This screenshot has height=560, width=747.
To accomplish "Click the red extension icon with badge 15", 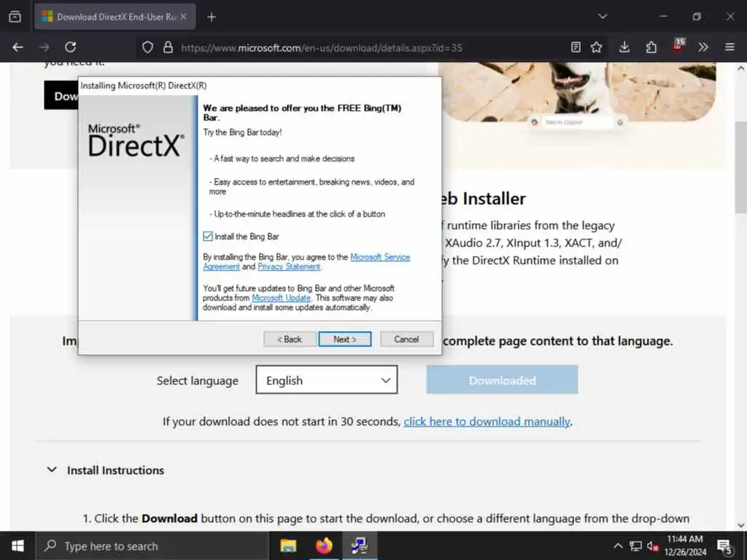I will (x=678, y=46).
